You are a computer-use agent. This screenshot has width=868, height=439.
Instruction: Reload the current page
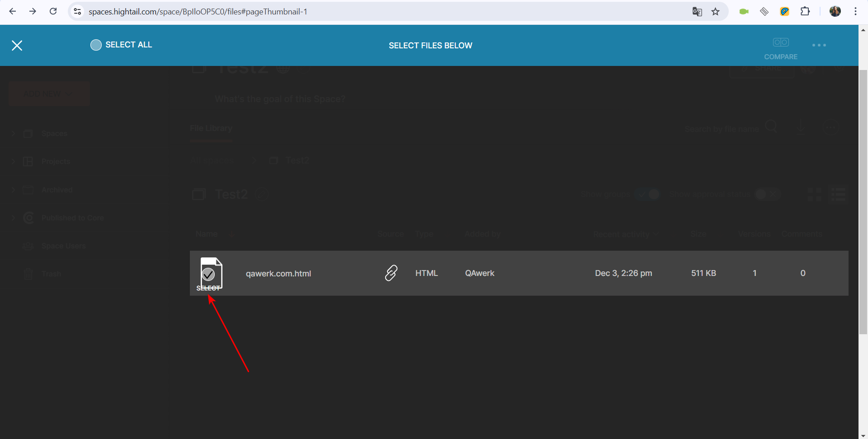click(53, 11)
